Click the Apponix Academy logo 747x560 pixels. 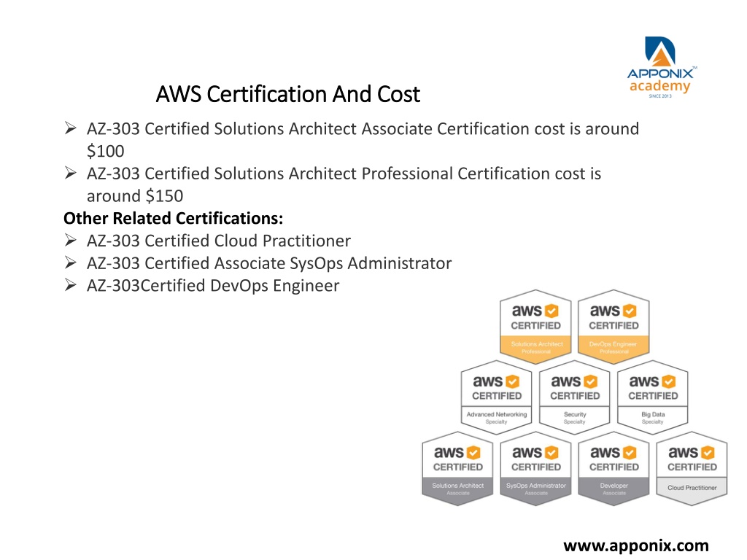click(x=661, y=67)
